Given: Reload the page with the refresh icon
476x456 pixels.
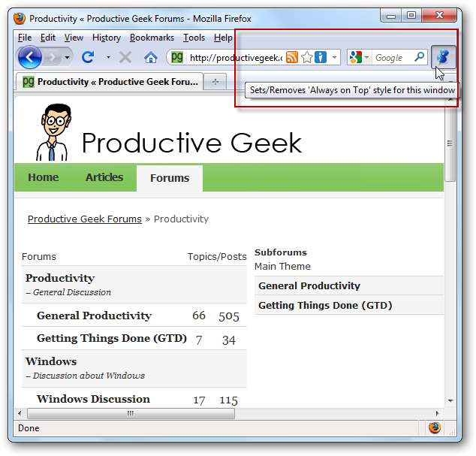Looking at the screenshot, I should pyautogui.click(x=88, y=57).
